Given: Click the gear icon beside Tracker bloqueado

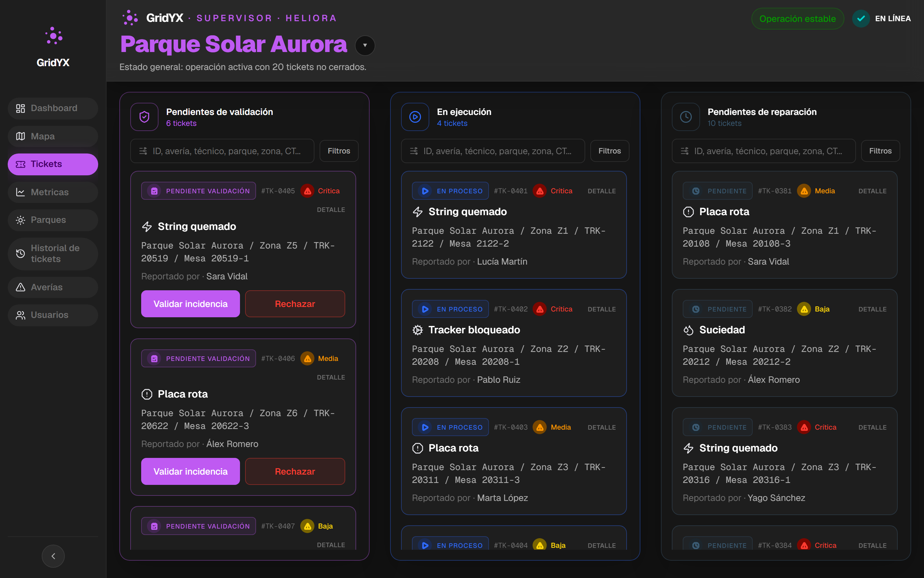Looking at the screenshot, I should (418, 330).
